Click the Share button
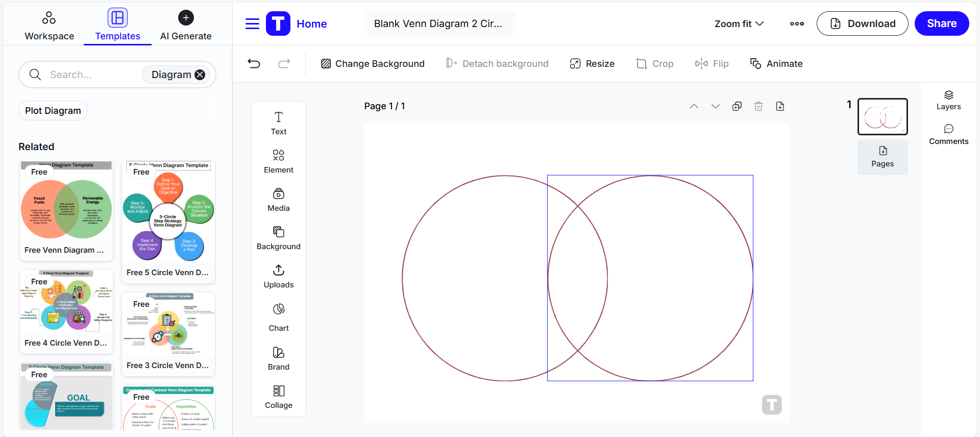Screen dimensions: 980x437 point(942,23)
